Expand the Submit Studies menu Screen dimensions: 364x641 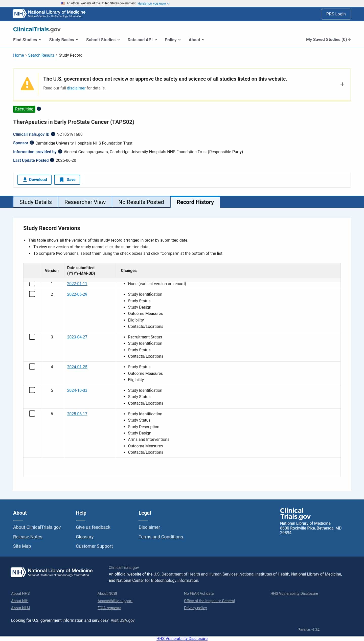click(103, 40)
